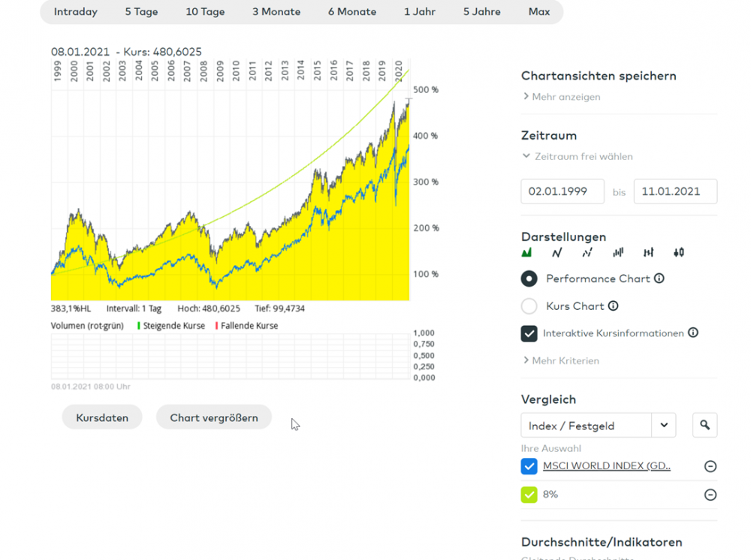Select the Performance Chart radio button
Image resolution: width=751 pixels, height=560 pixels.
coord(529,278)
